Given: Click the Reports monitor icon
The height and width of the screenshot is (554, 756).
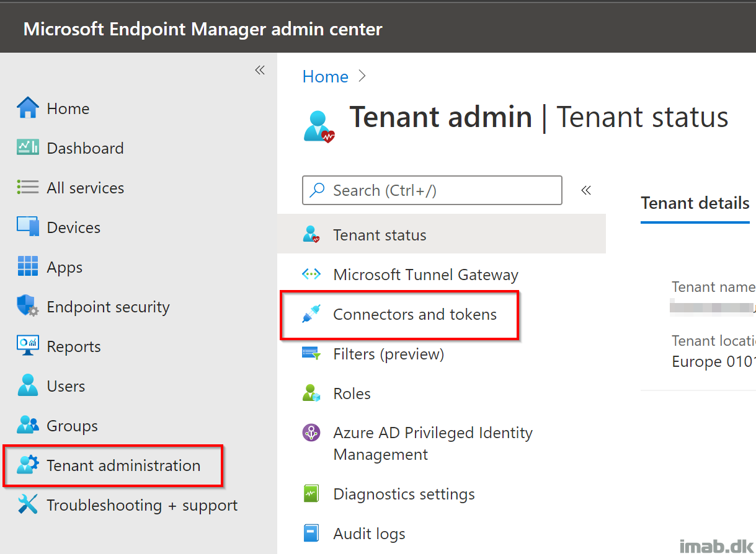Looking at the screenshot, I should tap(28, 346).
